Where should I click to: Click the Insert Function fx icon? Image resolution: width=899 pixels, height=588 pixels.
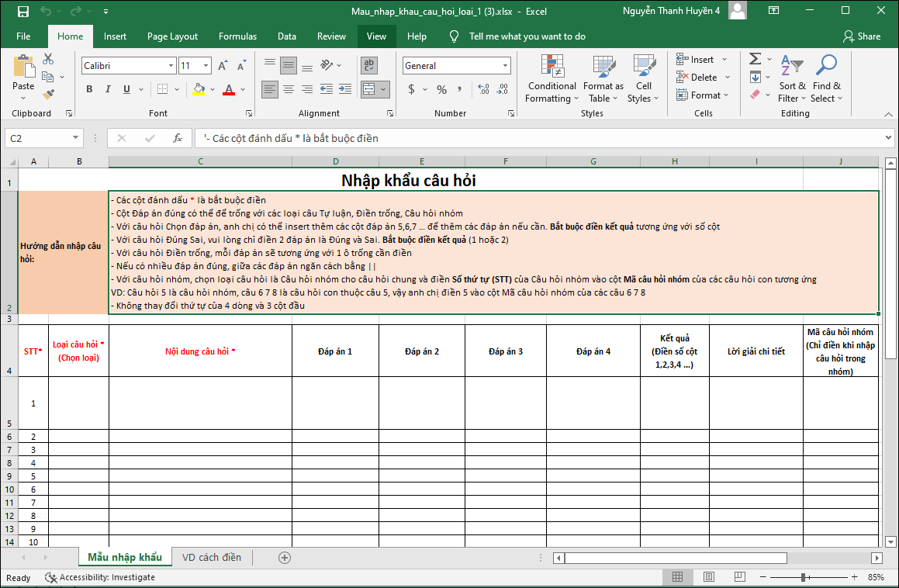click(178, 138)
